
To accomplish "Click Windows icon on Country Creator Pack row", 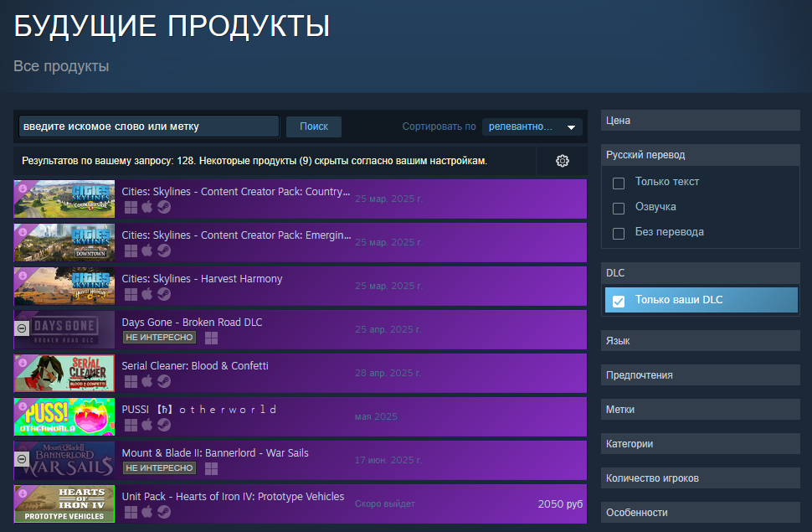I will (x=131, y=208).
